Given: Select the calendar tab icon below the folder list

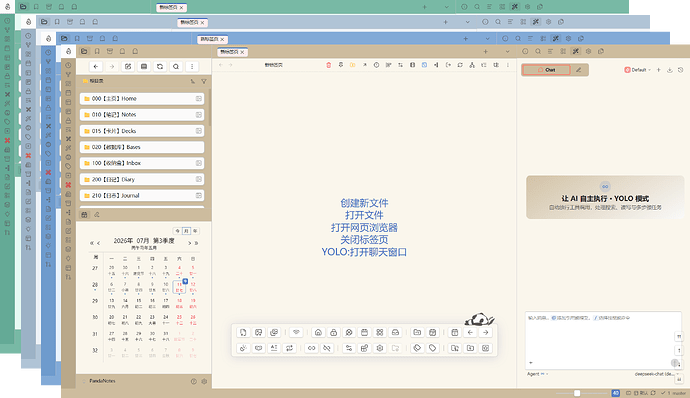Looking at the screenshot, I should (x=84, y=215).
